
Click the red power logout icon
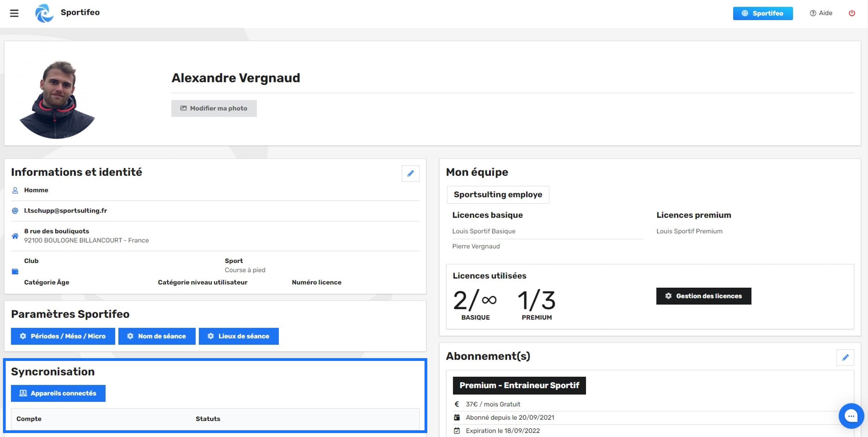[851, 13]
